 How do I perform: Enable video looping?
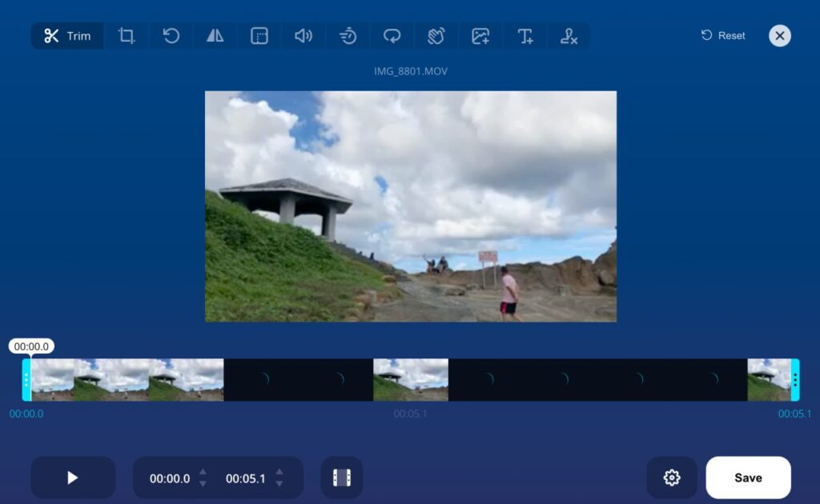click(392, 35)
